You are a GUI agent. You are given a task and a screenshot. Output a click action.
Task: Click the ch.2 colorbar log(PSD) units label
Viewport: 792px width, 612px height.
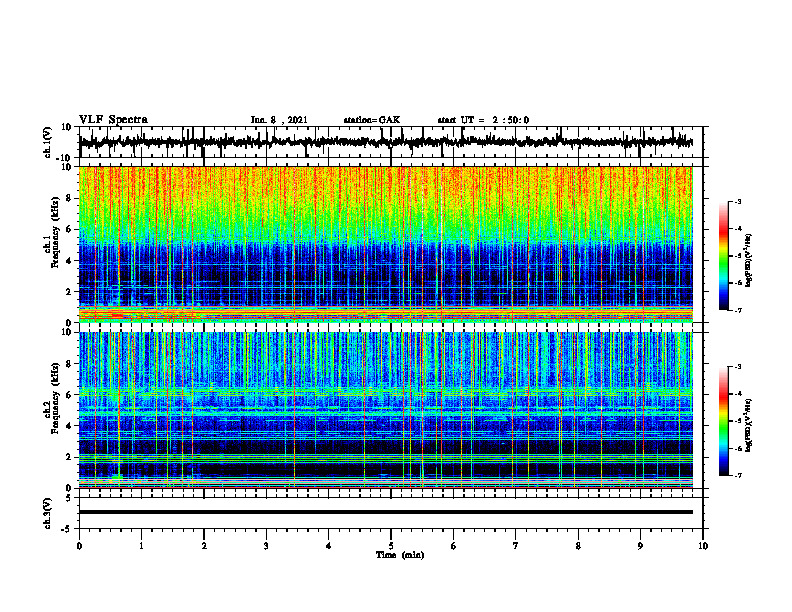click(749, 425)
